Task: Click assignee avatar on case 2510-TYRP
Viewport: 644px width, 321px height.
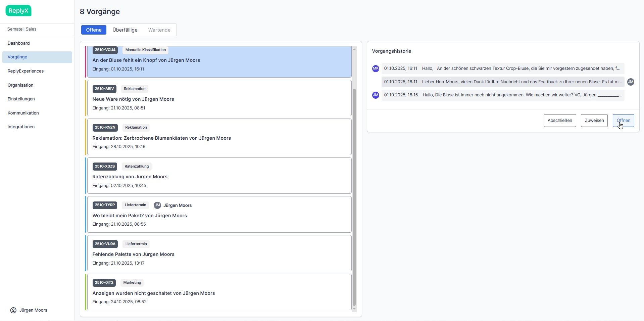Action: [x=157, y=205]
